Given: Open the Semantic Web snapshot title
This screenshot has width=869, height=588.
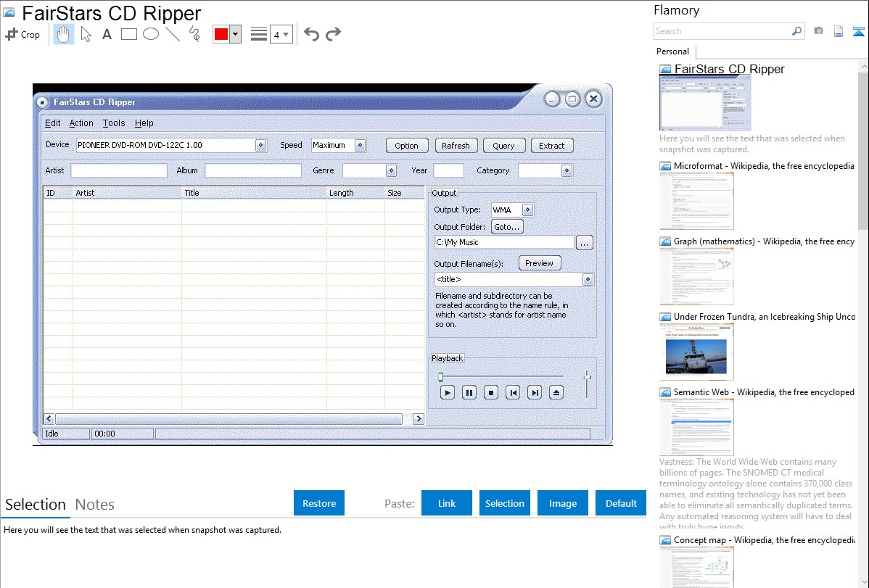Looking at the screenshot, I should [764, 392].
